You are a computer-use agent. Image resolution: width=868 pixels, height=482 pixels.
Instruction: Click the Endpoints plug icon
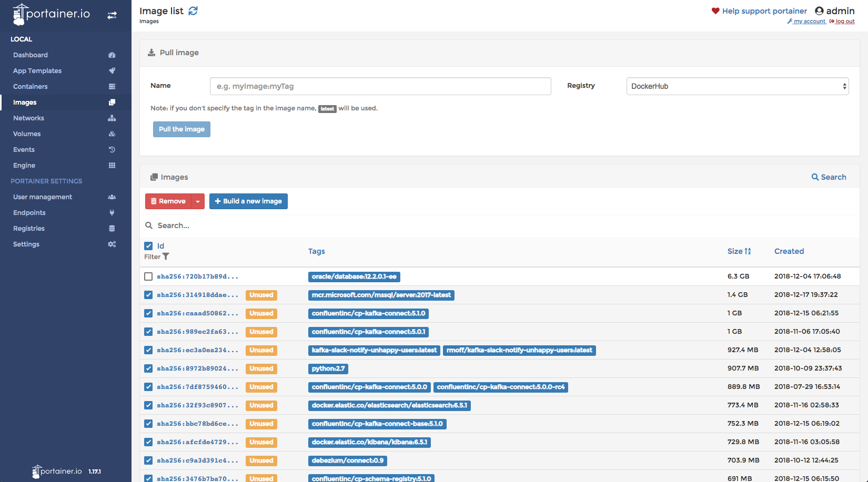(112, 213)
